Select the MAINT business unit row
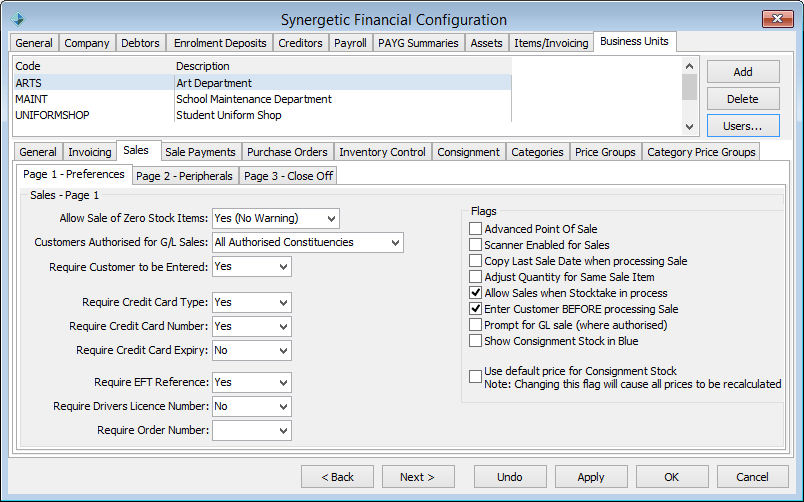 point(263,99)
